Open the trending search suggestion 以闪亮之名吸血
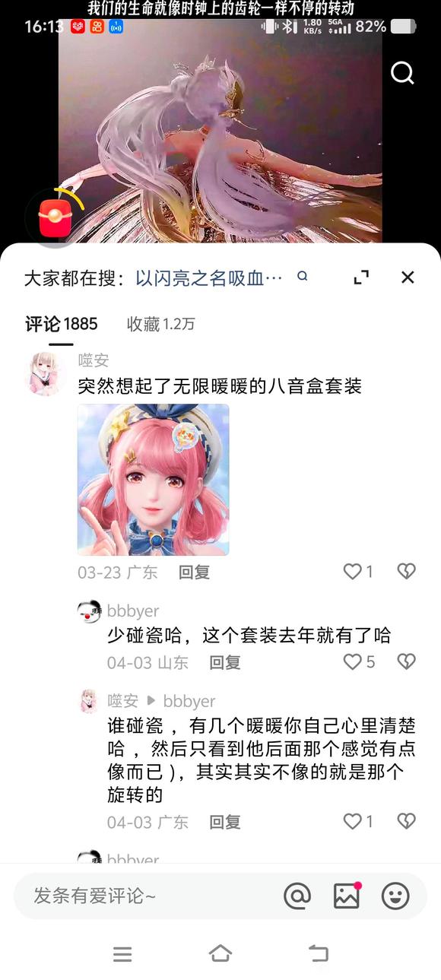This screenshot has width=441, height=980. [209, 278]
